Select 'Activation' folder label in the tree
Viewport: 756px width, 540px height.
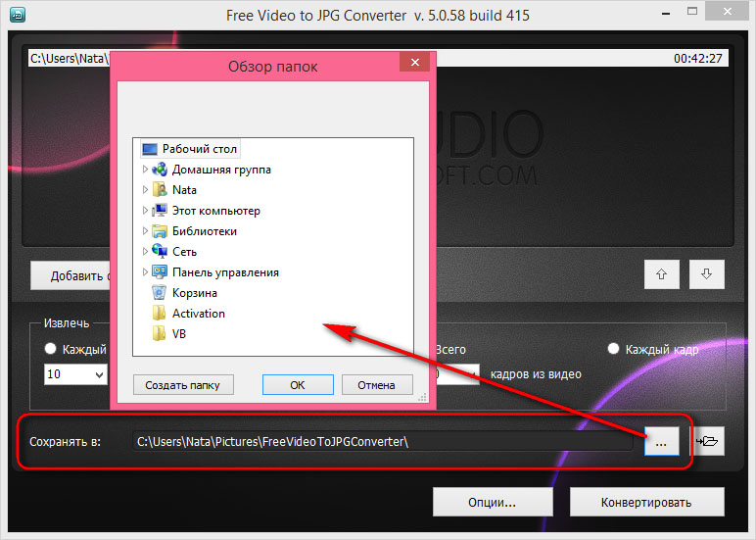point(199,314)
